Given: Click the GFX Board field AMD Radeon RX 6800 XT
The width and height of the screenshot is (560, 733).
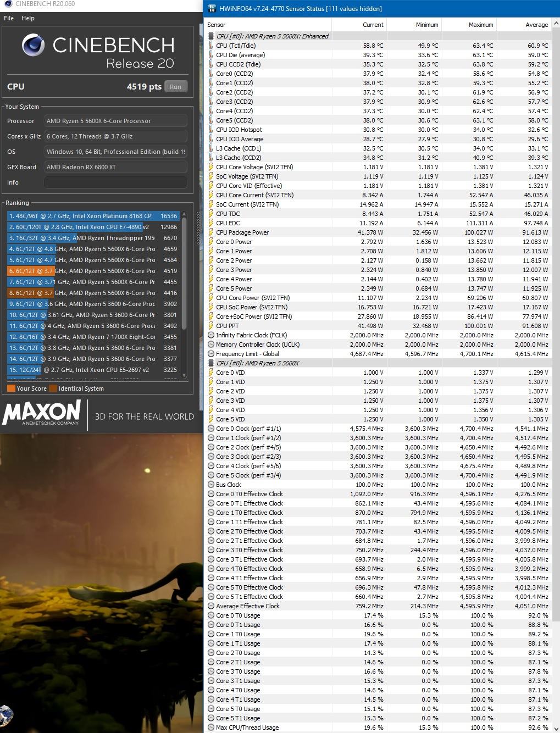Looking at the screenshot, I should [115, 167].
